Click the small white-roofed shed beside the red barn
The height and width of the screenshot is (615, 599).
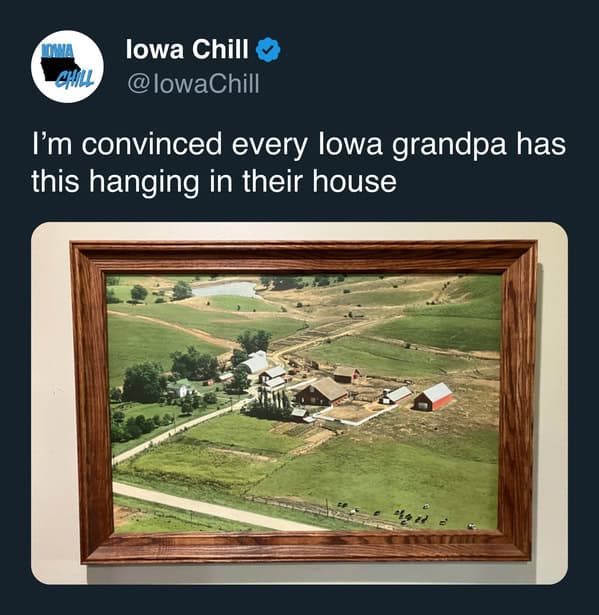[x=396, y=395]
